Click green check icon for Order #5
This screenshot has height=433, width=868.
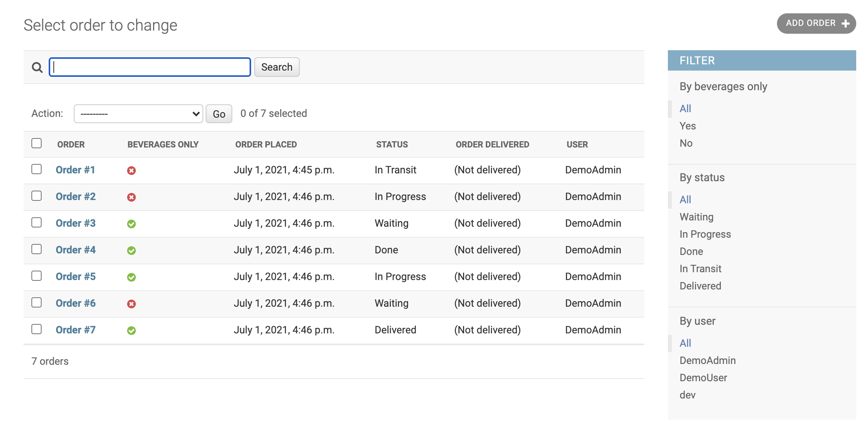point(131,277)
